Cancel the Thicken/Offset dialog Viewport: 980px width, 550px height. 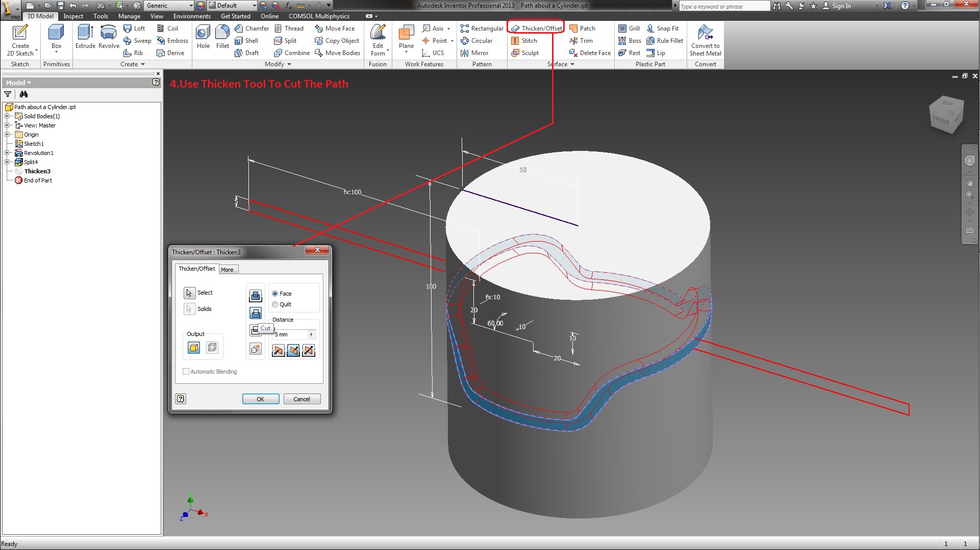click(x=301, y=399)
